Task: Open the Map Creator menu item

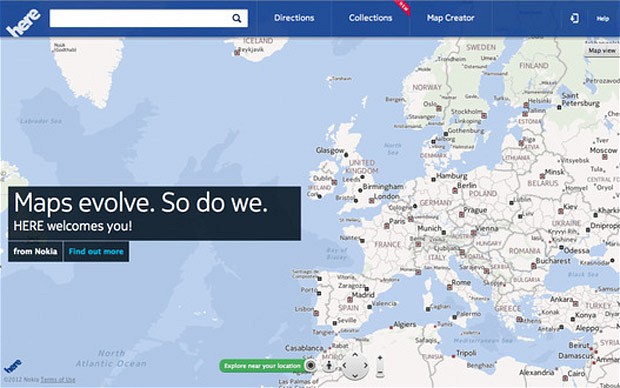Action: tap(450, 18)
